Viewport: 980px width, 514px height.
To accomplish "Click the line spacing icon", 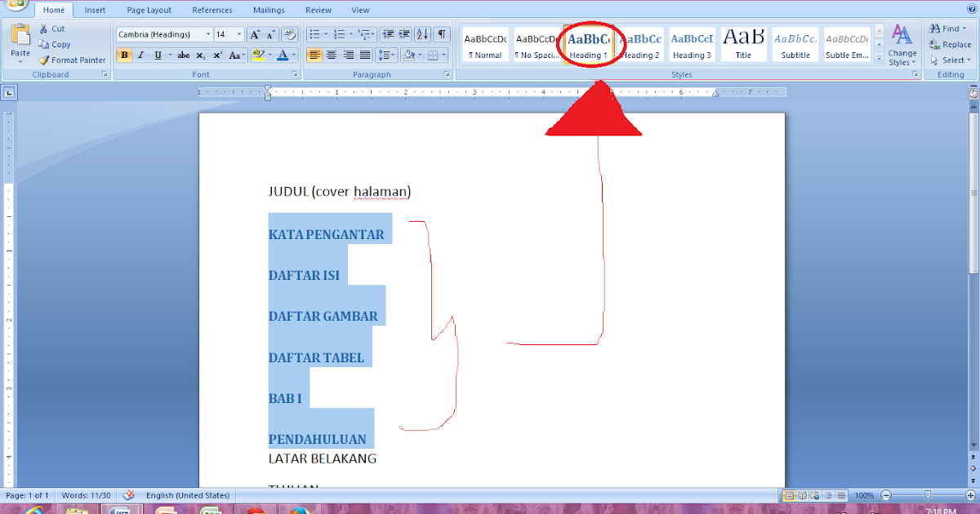I will [385, 55].
